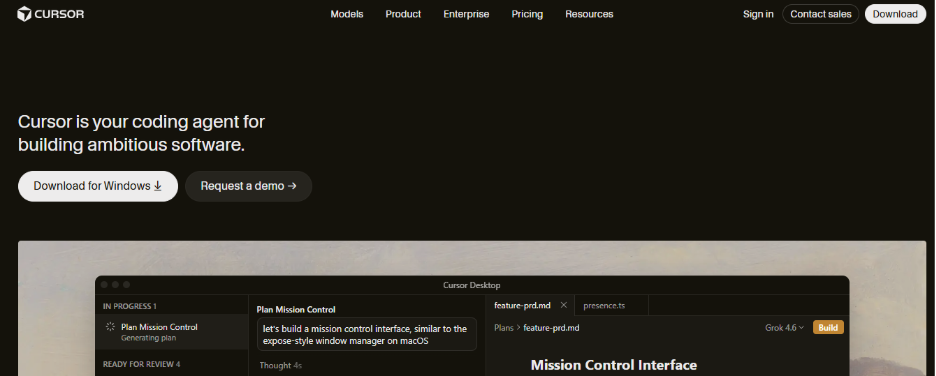Click the Cursor logo in header

pos(51,14)
